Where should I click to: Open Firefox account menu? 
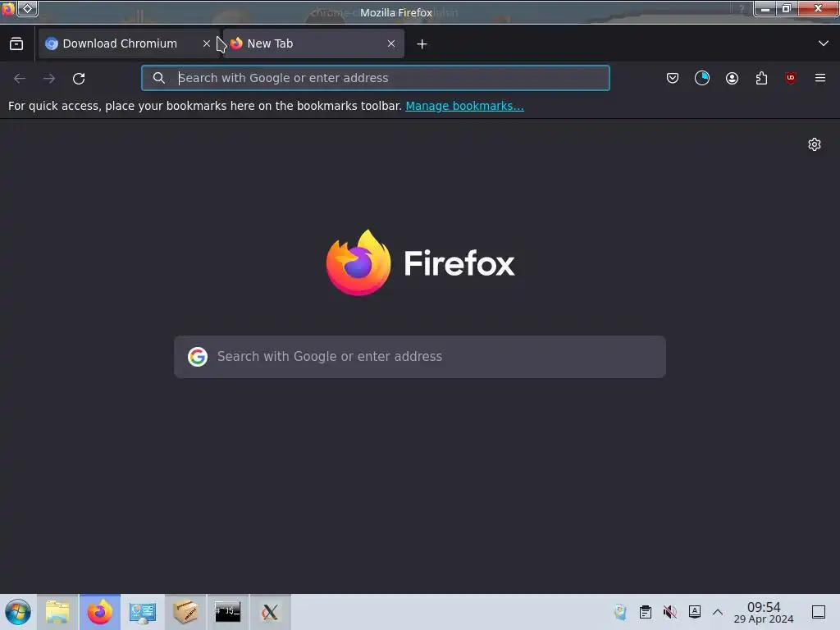click(x=732, y=78)
